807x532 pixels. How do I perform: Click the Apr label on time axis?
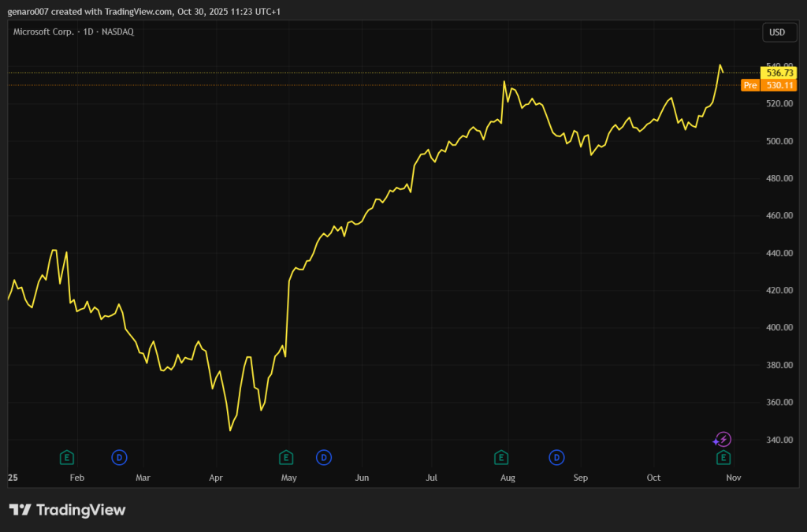(217, 478)
